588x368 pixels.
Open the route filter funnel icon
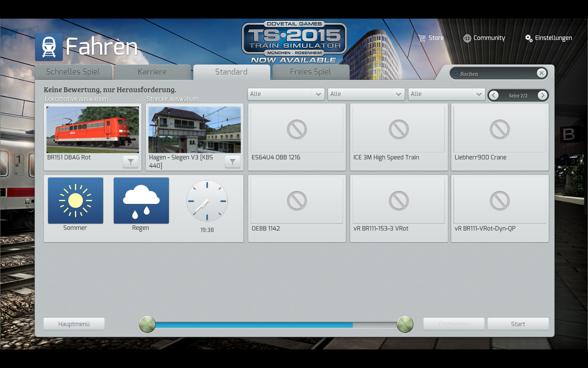[x=232, y=162]
